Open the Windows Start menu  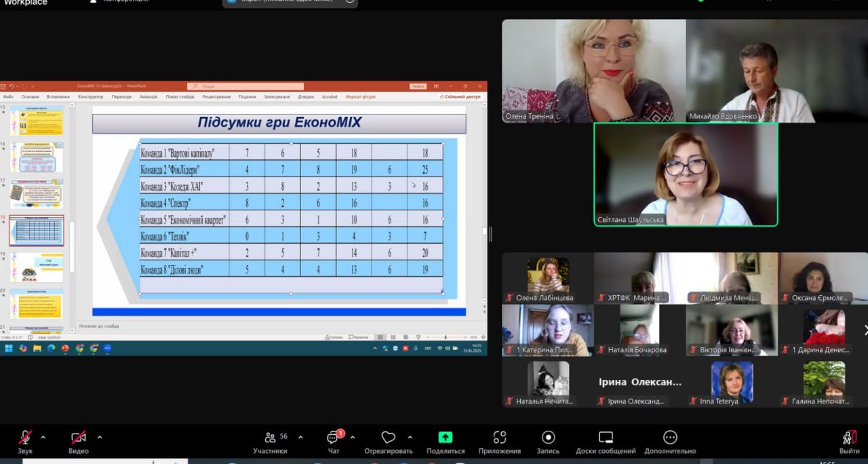[8, 349]
